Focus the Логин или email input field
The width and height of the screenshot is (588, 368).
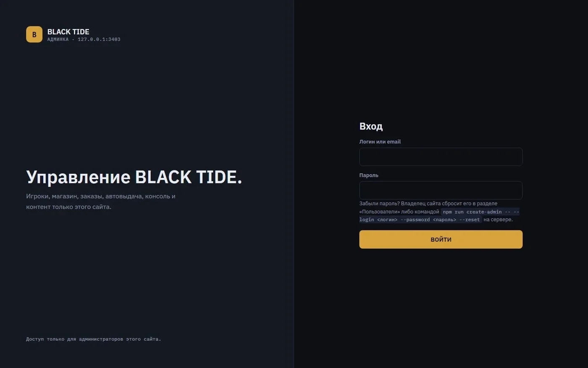(441, 157)
